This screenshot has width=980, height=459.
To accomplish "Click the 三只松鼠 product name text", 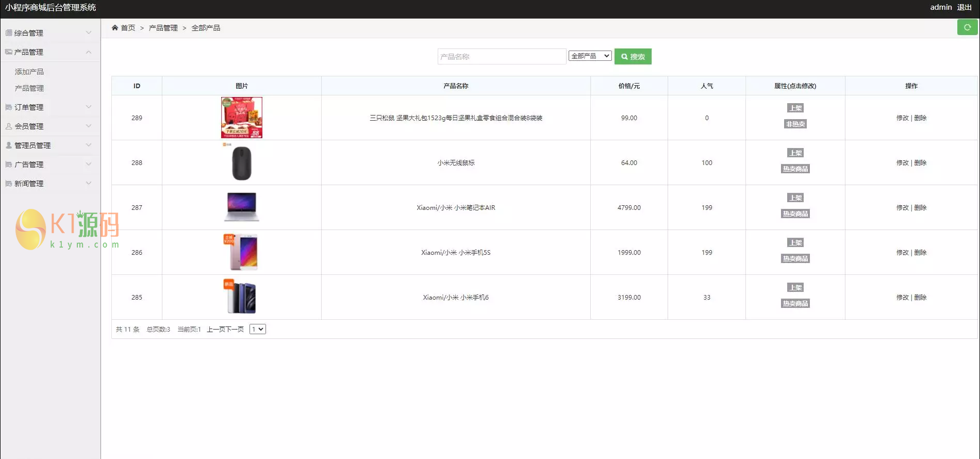I will pos(456,118).
